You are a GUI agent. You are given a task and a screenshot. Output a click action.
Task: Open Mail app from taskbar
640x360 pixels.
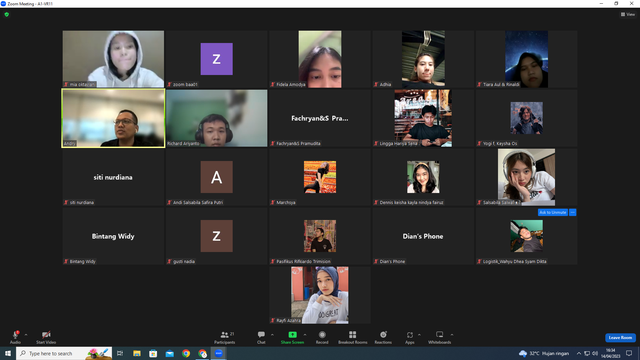[x=169, y=353]
